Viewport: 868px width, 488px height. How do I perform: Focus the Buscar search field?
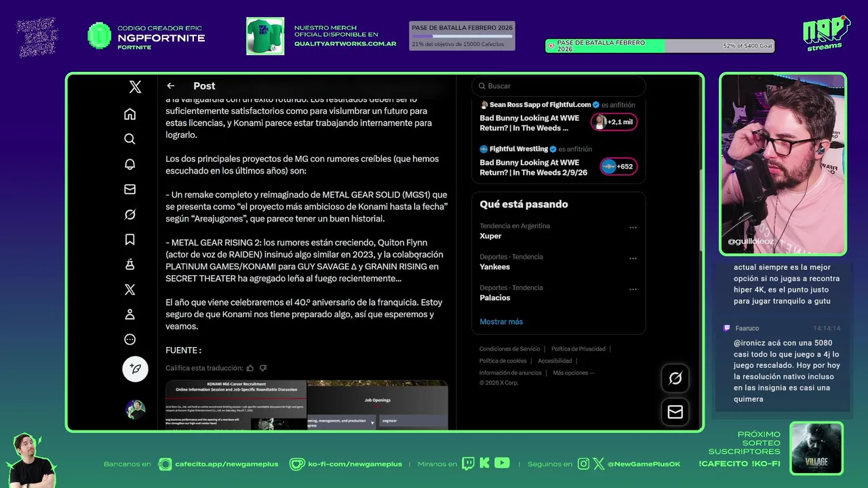pos(559,86)
